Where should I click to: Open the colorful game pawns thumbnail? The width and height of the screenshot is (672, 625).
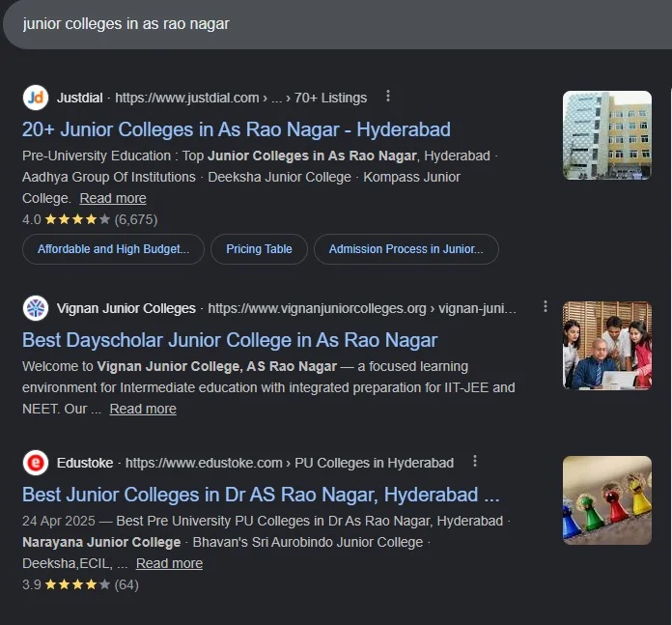(x=607, y=500)
